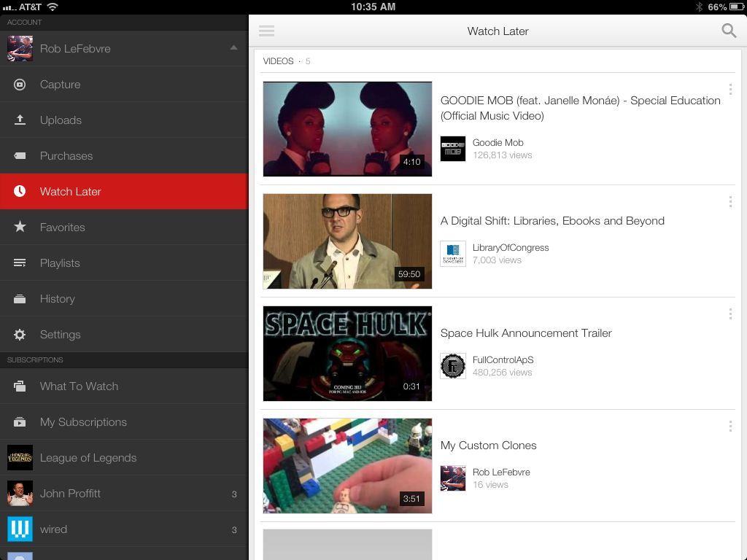Collapse the Rob LeFebvre account arrow

coord(233,48)
